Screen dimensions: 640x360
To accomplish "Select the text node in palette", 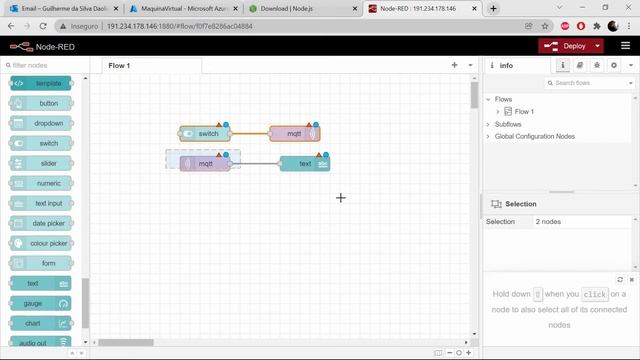I will [41, 283].
